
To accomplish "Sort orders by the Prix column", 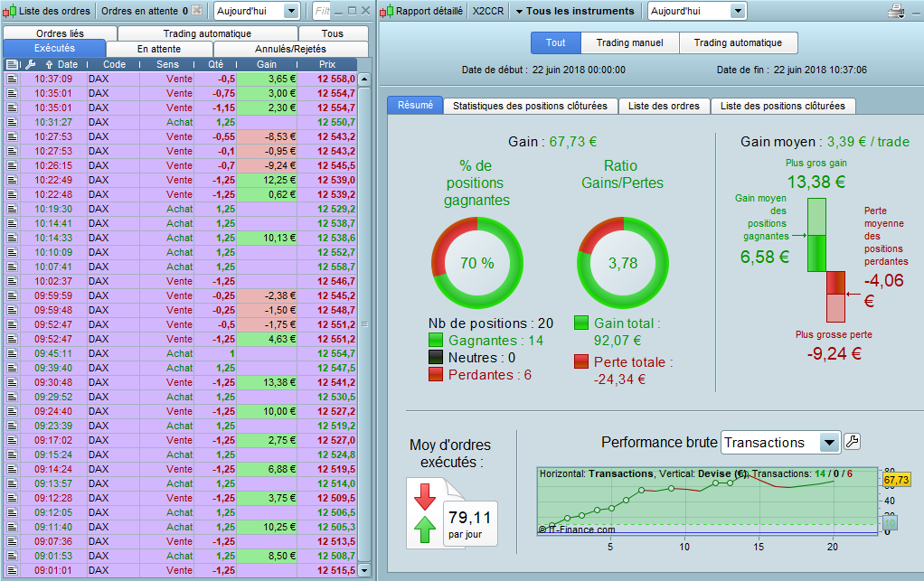I will point(327,64).
